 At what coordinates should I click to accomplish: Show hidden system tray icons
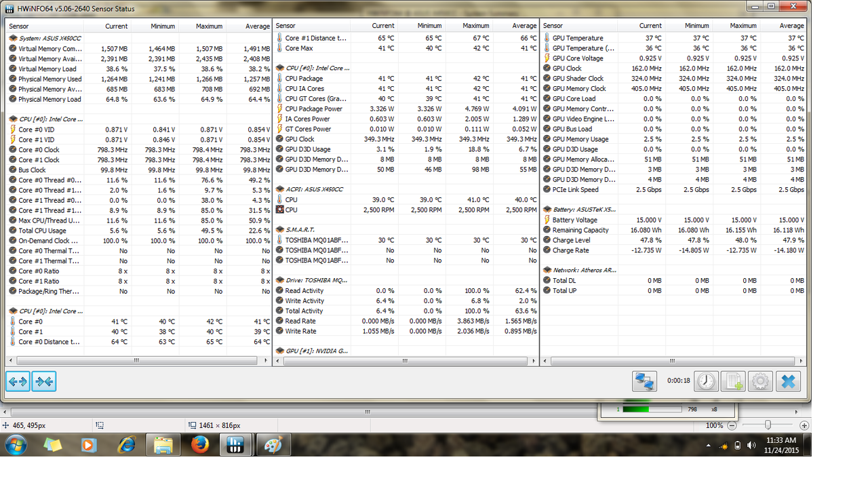pyautogui.click(x=709, y=446)
